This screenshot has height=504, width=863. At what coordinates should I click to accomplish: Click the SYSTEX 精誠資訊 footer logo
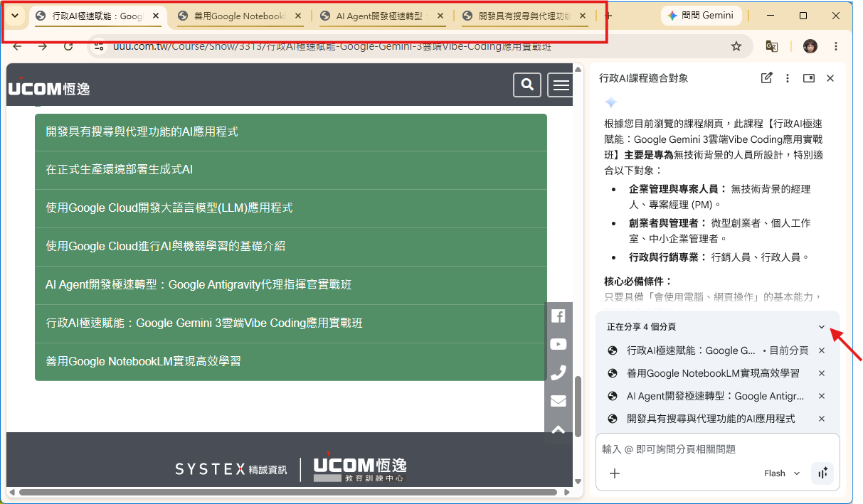point(231,468)
